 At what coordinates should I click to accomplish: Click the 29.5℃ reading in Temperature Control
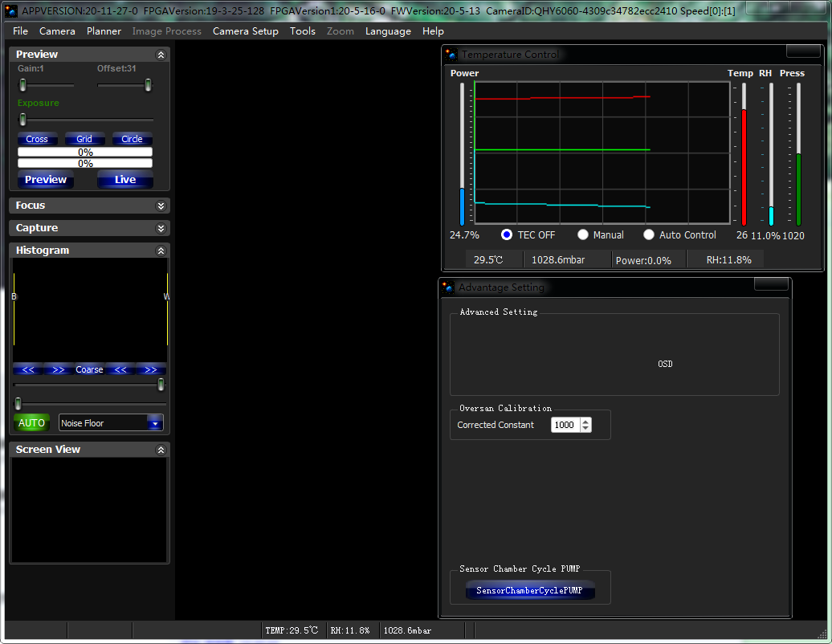[488, 260]
